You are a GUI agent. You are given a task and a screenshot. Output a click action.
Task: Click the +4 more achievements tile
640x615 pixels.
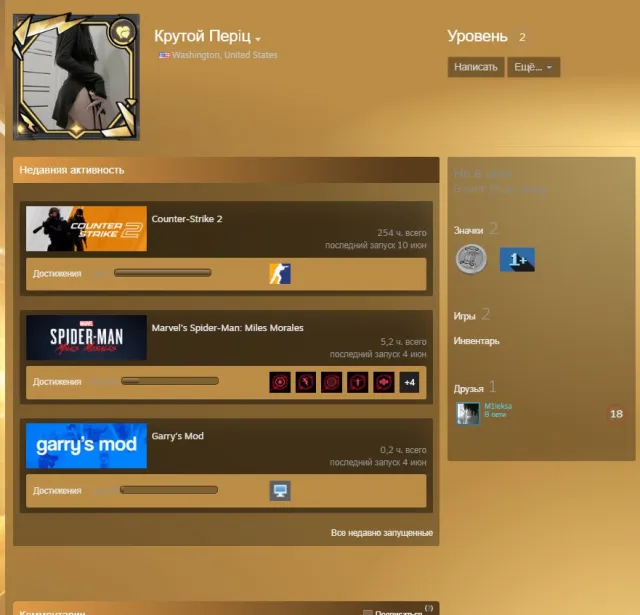coord(409,382)
